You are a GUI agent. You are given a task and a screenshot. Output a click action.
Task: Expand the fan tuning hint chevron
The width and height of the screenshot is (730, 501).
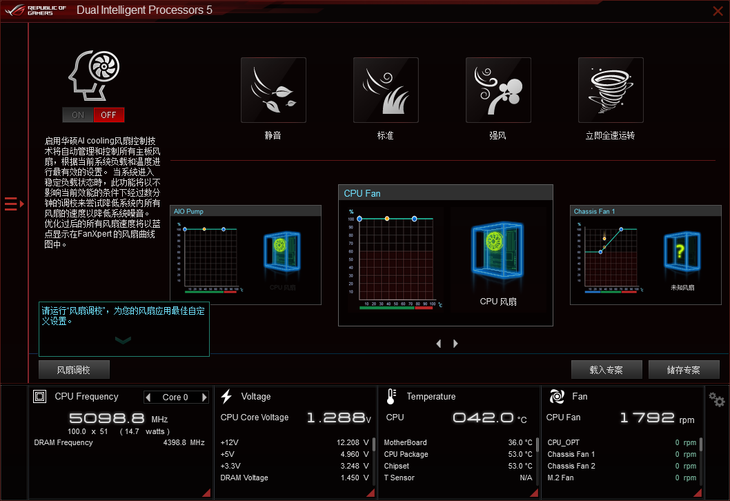(123, 340)
